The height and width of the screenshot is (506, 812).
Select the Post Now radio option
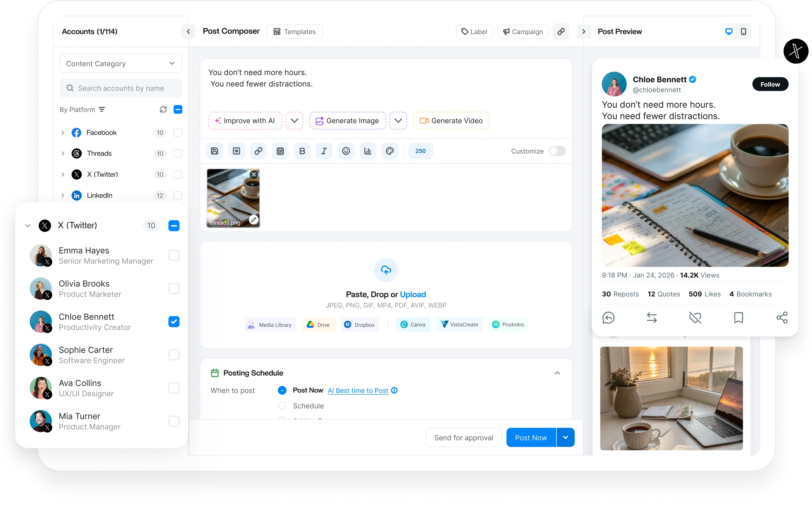click(282, 391)
